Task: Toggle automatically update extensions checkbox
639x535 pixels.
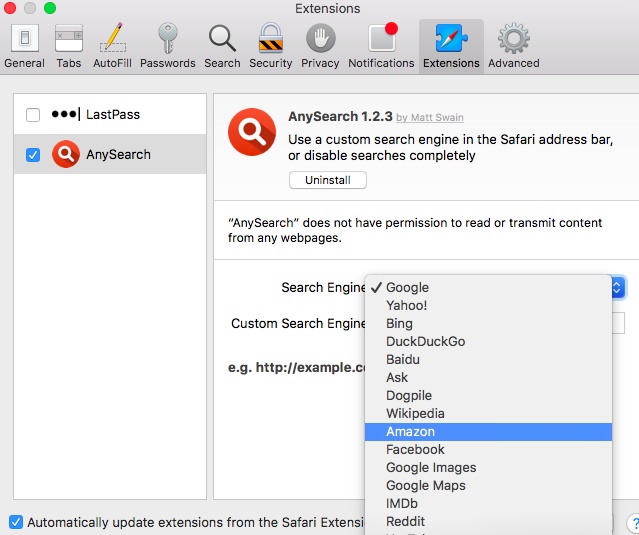Action: point(15,522)
